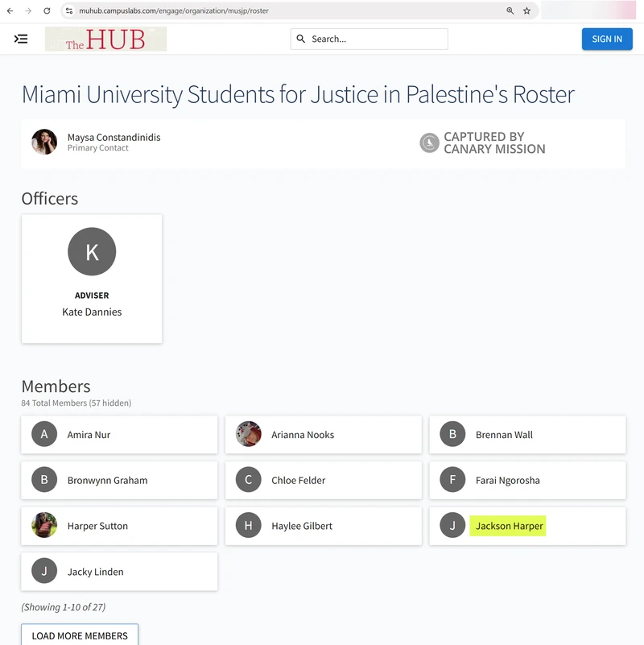Click the SIGN IN button

tap(607, 39)
